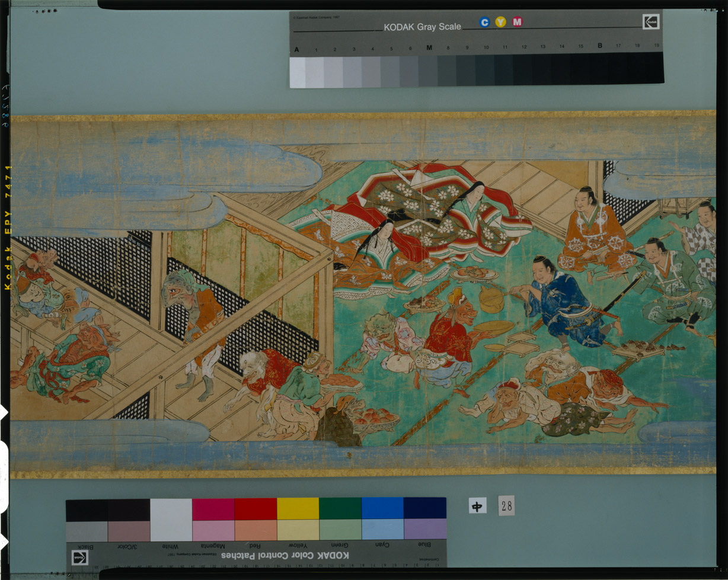Click the seated man in the orange wheel-patterned robe
728x580 pixels.
597,233
